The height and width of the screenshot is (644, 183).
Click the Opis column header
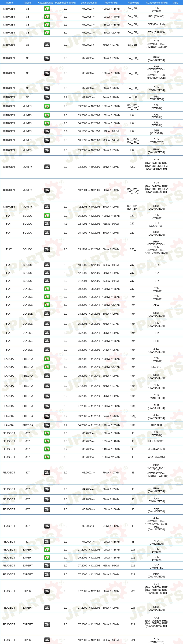click(176, 3)
